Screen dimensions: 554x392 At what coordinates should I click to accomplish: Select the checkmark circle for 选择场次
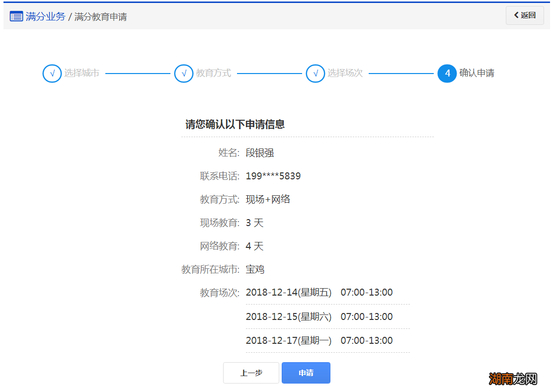[x=315, y=73]
